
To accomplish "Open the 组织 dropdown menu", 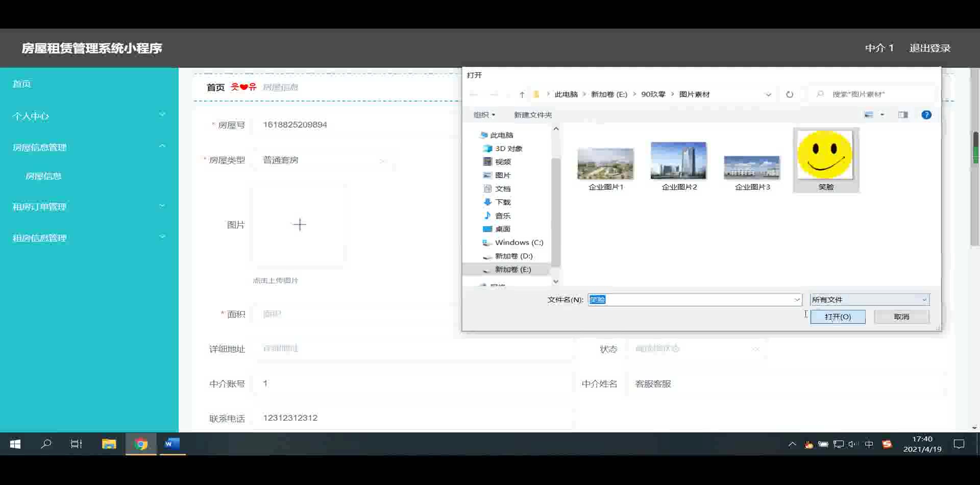I will click(484, 115).
